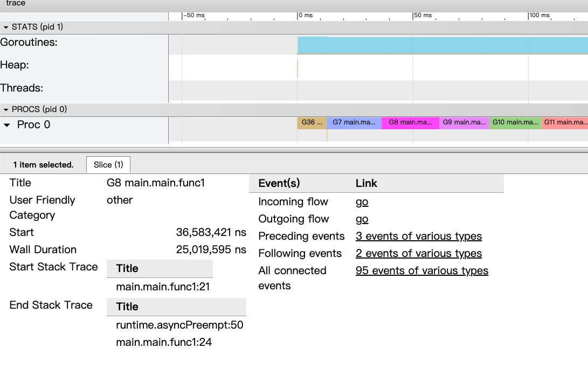Open 2 events of various types link
588x369 pixels.
tap(419, 254)
